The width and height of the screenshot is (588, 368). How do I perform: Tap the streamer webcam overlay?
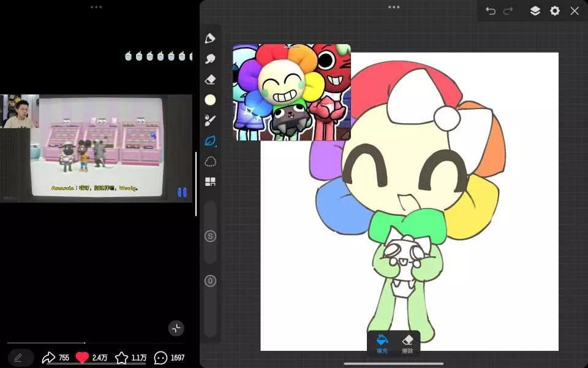point(20,112)
